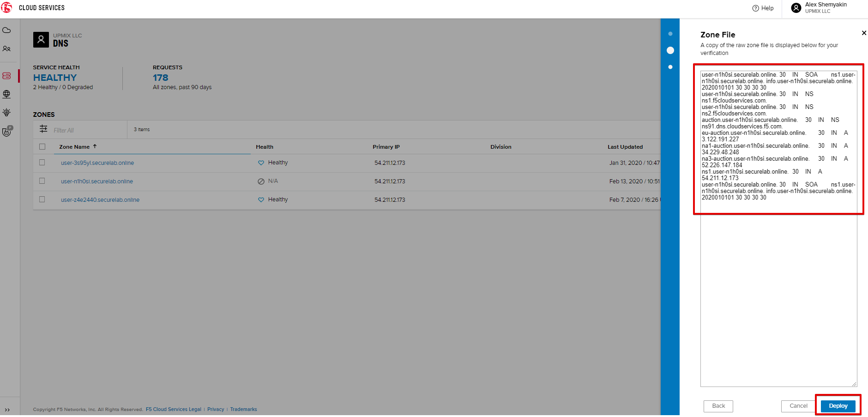Open Privacy footer link
This screenshot has height=417, width=868.
[x=216, y=409]
